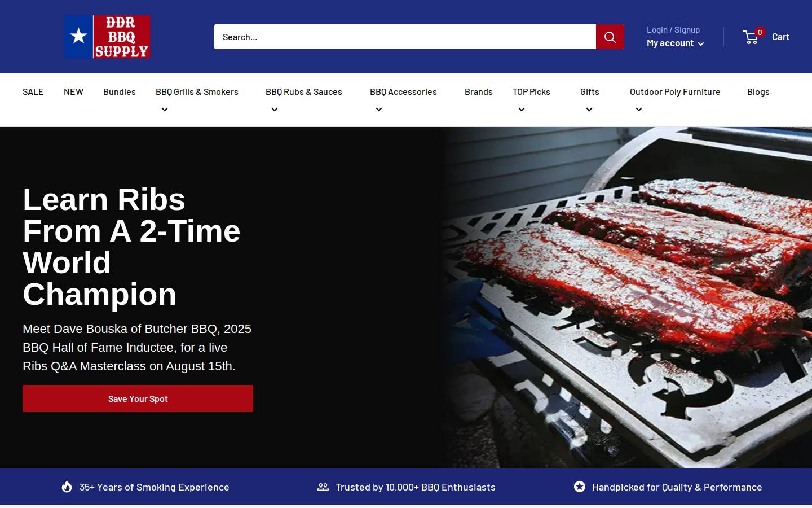Image resolution: width=812 pixels, height=508 pixels.
Task: Select BBQ Accessories menu label
Action: pos(404,91)
